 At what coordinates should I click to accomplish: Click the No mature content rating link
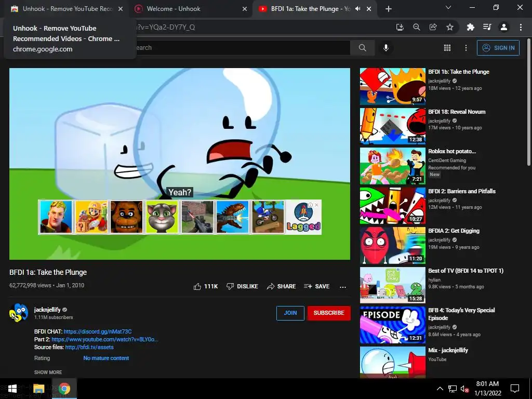106,358
